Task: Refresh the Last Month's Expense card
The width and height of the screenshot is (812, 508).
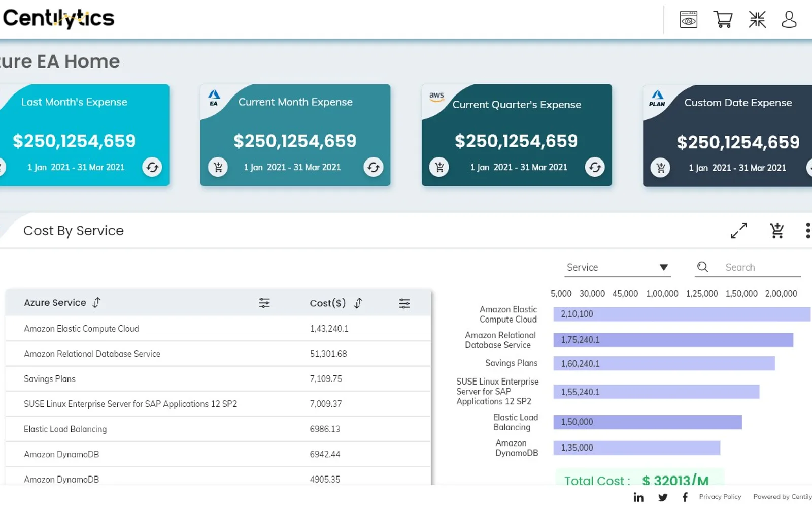Action: point(152,167)
